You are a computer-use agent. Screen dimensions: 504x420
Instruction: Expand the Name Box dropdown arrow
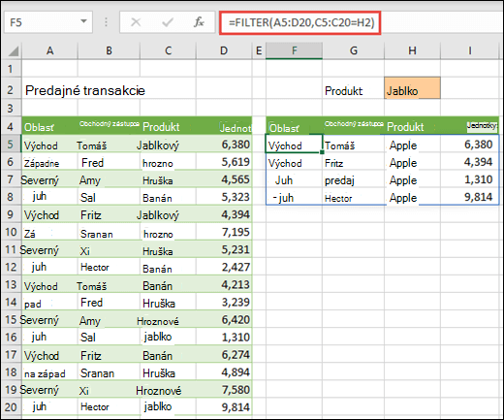click(x=83, y=21)
